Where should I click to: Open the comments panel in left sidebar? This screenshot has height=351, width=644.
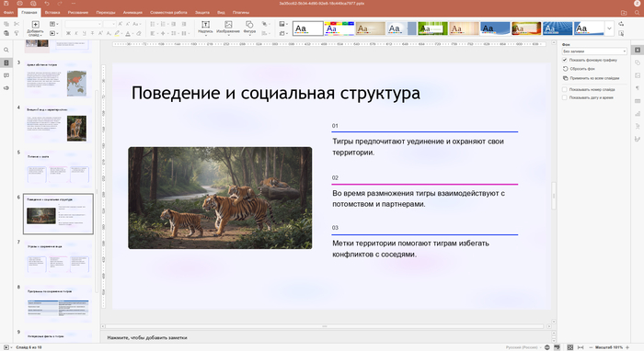click(6, 75)
